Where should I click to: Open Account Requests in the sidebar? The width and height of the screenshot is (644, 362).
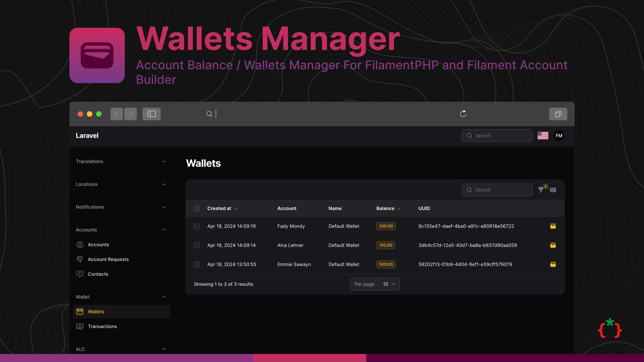(108, 259)
